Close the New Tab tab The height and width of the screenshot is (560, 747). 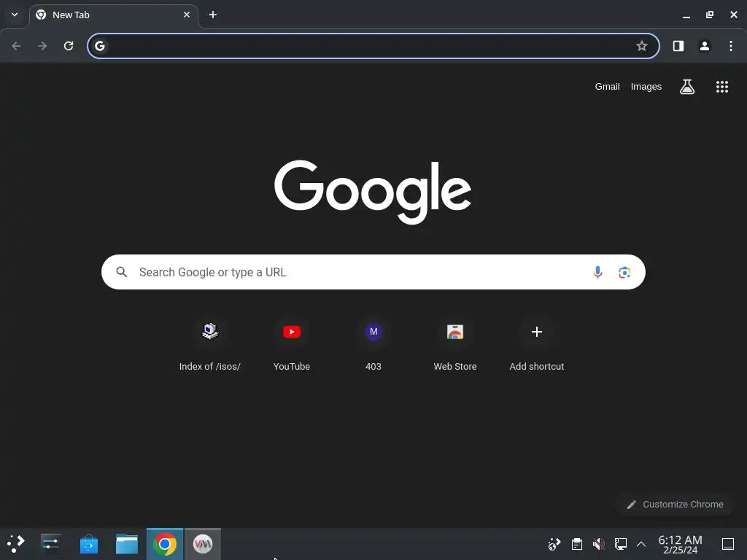[x=187, y=15]
